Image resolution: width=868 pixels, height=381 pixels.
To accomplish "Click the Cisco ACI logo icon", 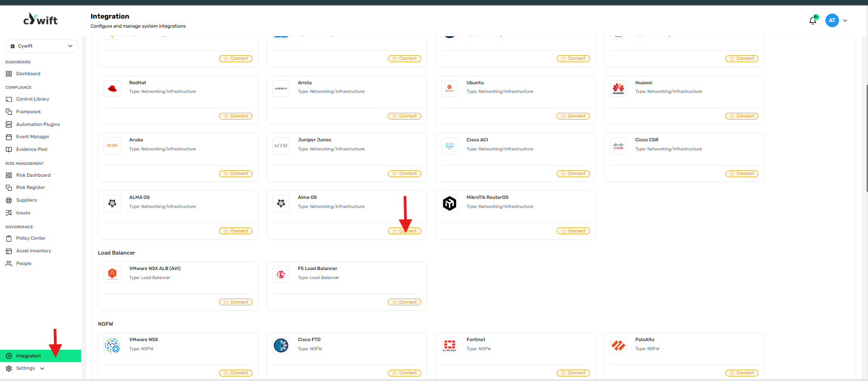I will click(x=449, y=146).
